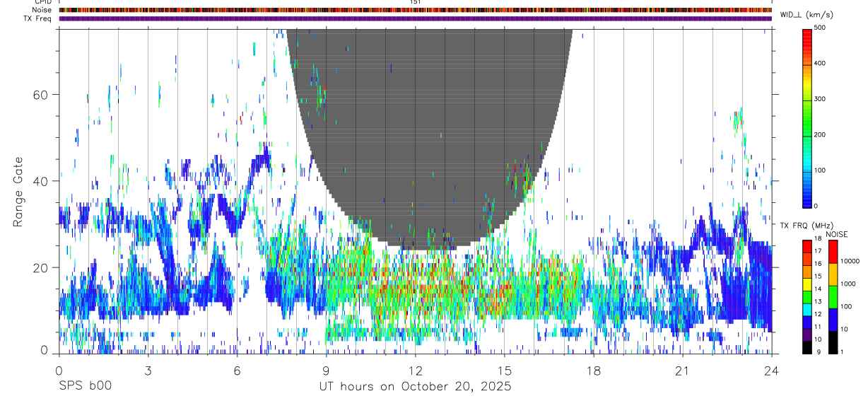Click the yellow 14–15 MHz swatch in TX FRQ legend

click(807, 284)
